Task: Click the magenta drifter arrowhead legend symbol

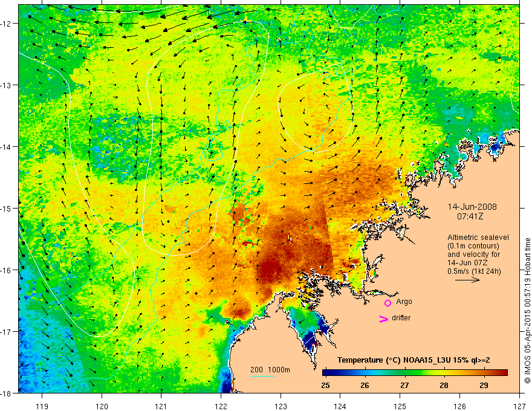Action: (383, 319)
